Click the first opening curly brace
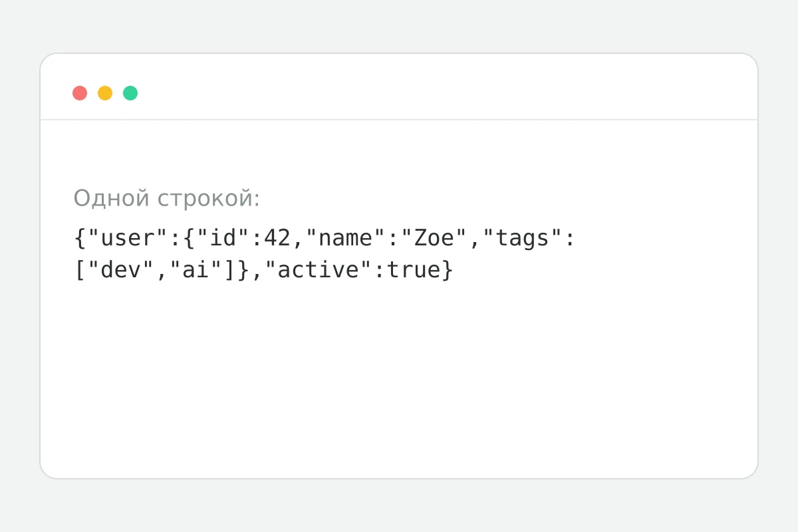This screenshot has width=798, height=532. pos(80,238)
